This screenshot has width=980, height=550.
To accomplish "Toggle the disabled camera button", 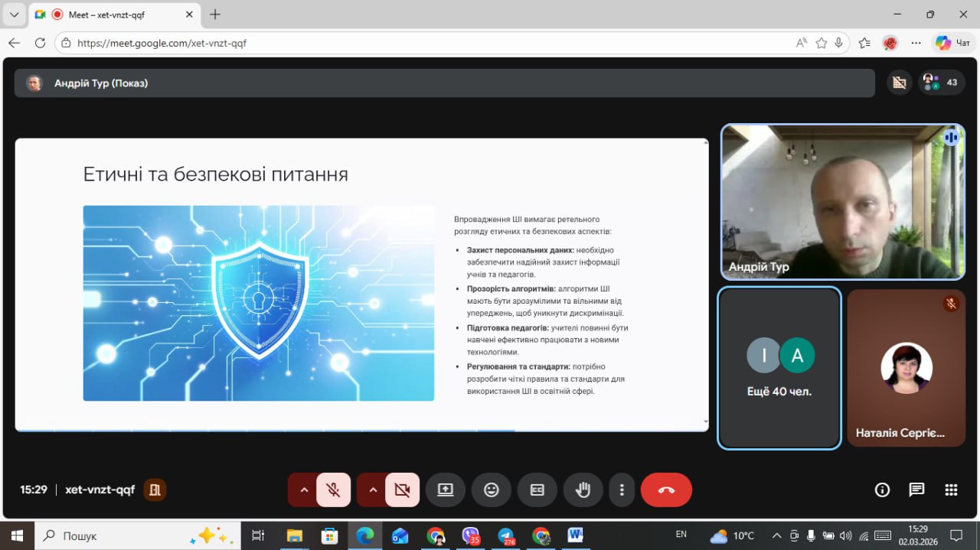I will pos(402,490).
